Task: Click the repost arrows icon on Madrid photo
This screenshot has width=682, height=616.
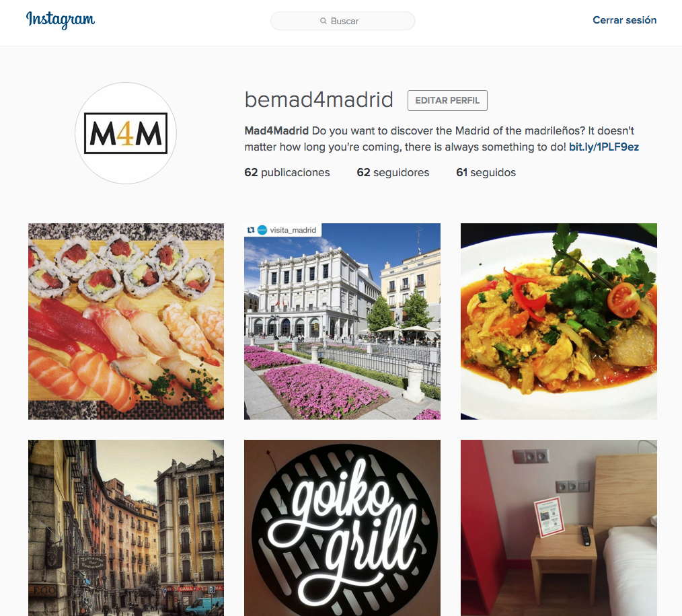Action: (x=250, y=230)
